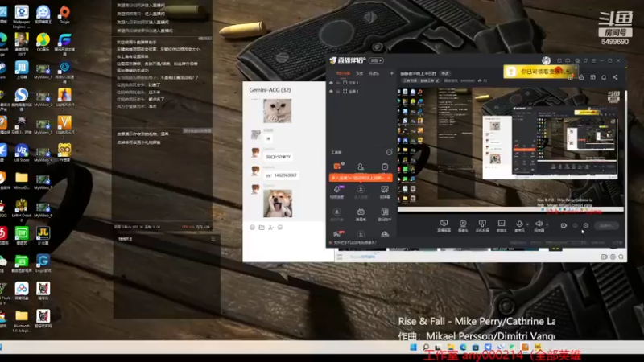
Task: Open the Baidu Netdisk desktop shortcut
Action: 22,291
